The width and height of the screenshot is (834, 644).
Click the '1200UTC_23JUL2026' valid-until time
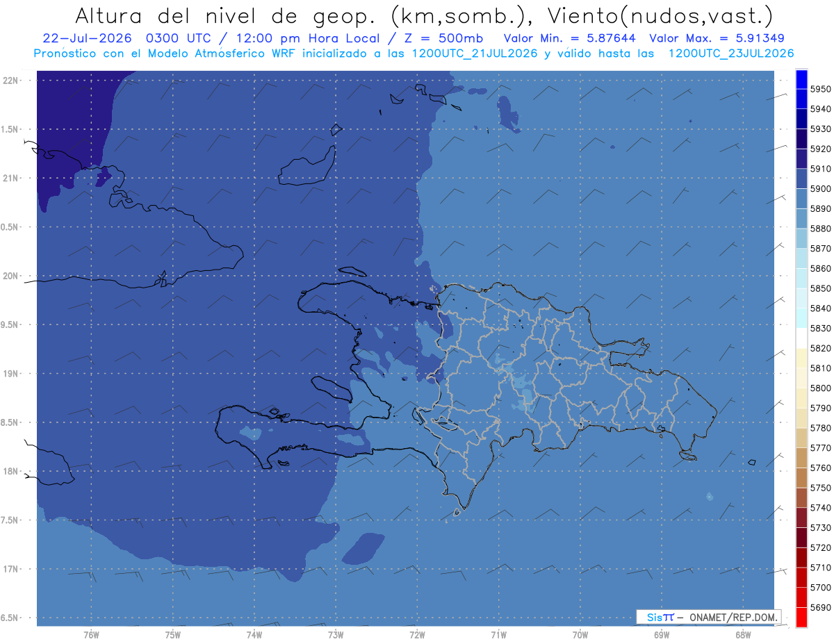click(731, 53)
